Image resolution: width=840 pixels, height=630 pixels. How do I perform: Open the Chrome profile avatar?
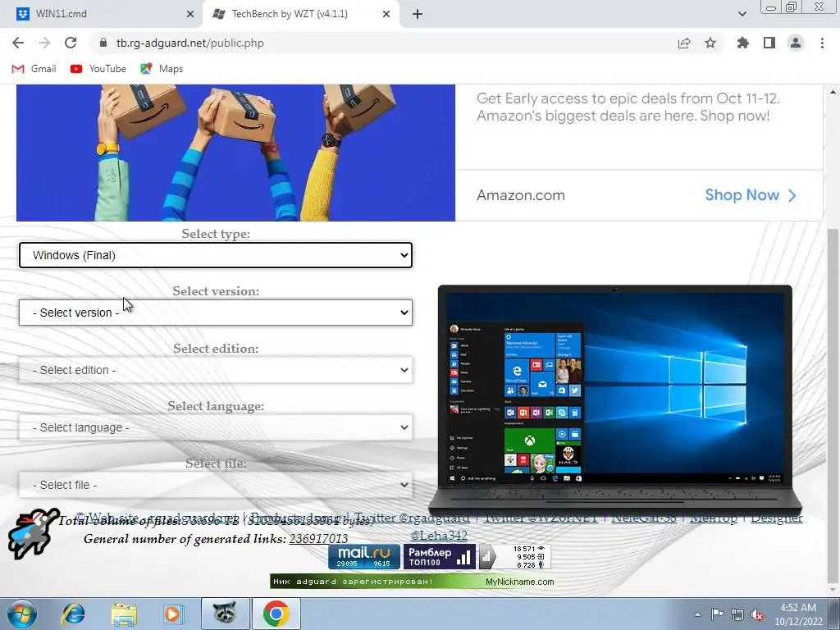click(x=796, y=43)
